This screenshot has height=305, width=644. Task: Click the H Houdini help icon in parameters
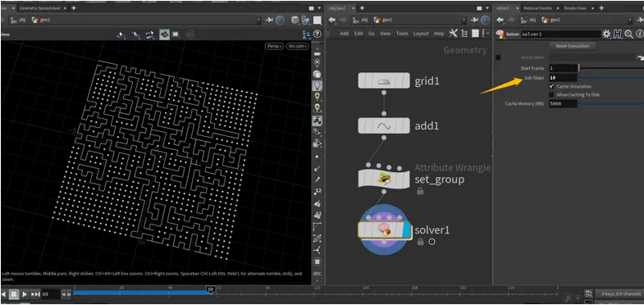point(618,34)
